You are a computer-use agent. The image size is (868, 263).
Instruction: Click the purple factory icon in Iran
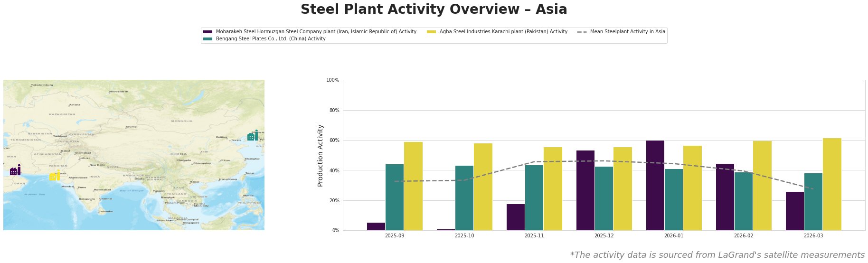(x=15, y=170)
